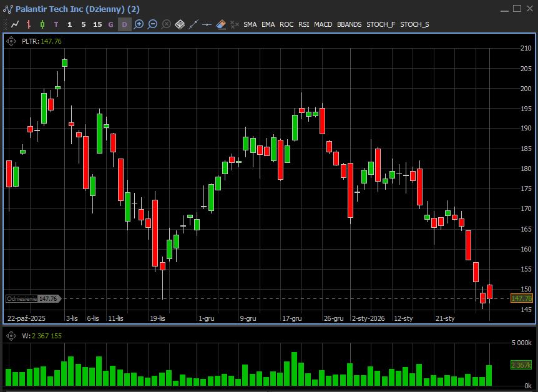Open the PLTR price panel move handle
Screen dimensions: 538x392
coord(11,41)
